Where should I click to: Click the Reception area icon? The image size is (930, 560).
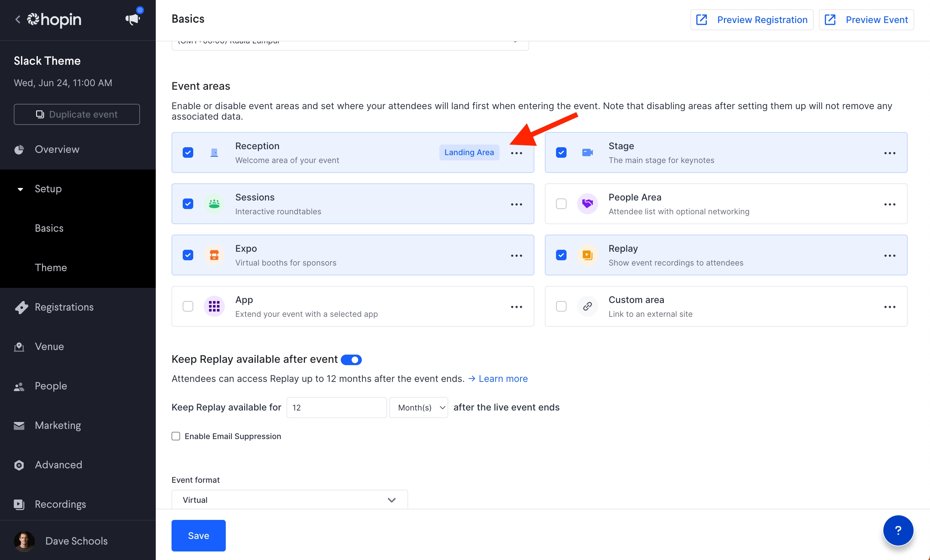pyautogui.click(x=214, y=152)
